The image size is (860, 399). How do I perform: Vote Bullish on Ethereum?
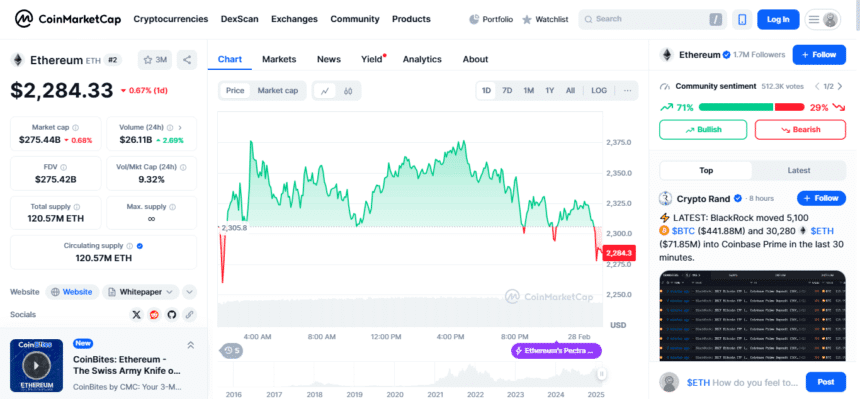703,130
